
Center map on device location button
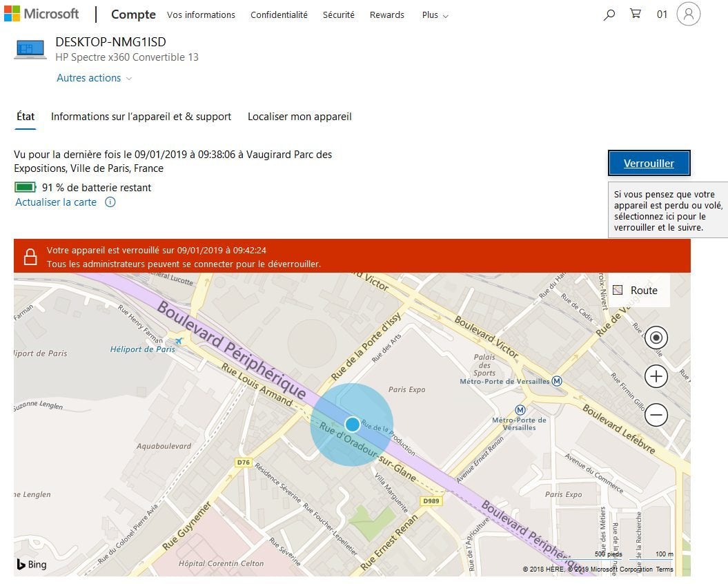click(x=656, y=338)
